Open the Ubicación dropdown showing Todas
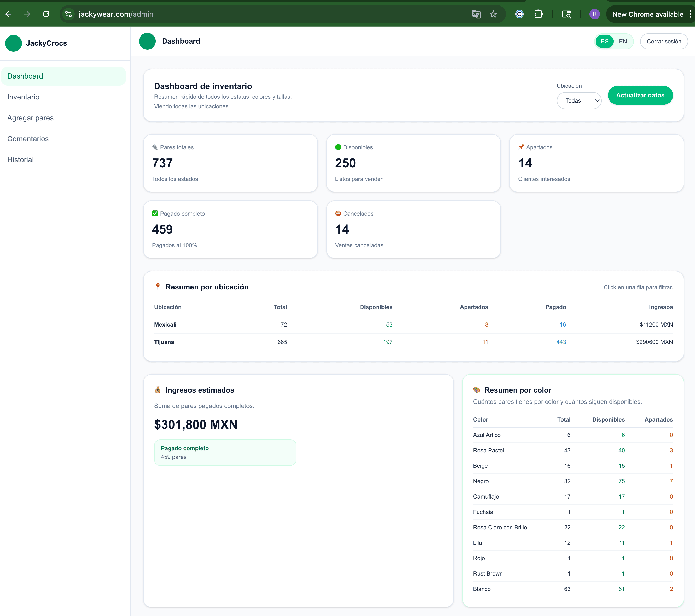 [x=579, y=100]
